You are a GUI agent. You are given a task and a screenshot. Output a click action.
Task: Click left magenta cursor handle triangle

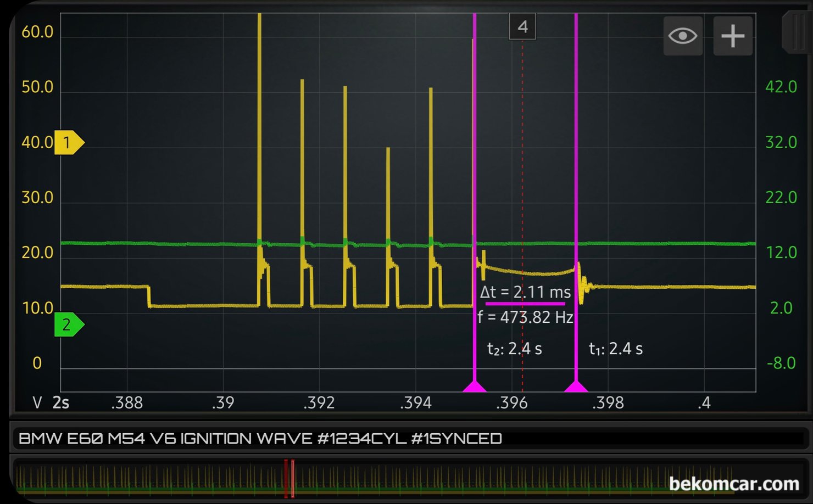point(474,387)
